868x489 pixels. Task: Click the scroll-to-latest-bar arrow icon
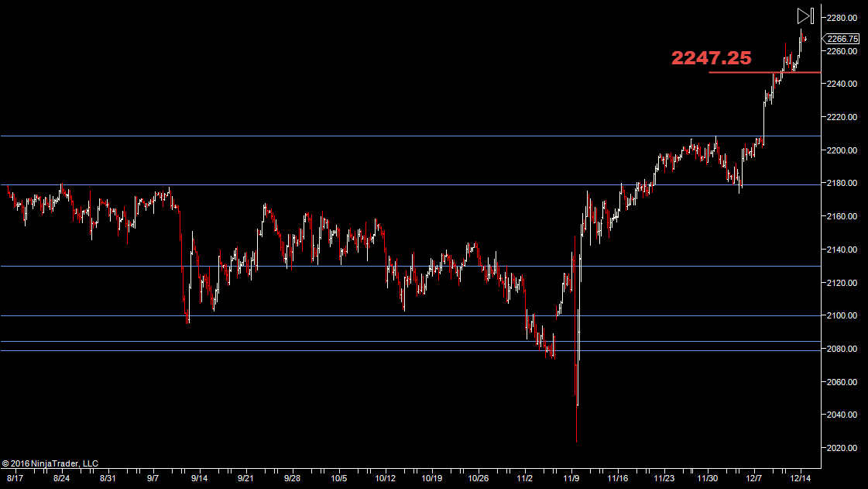click(x=805, y=15)
